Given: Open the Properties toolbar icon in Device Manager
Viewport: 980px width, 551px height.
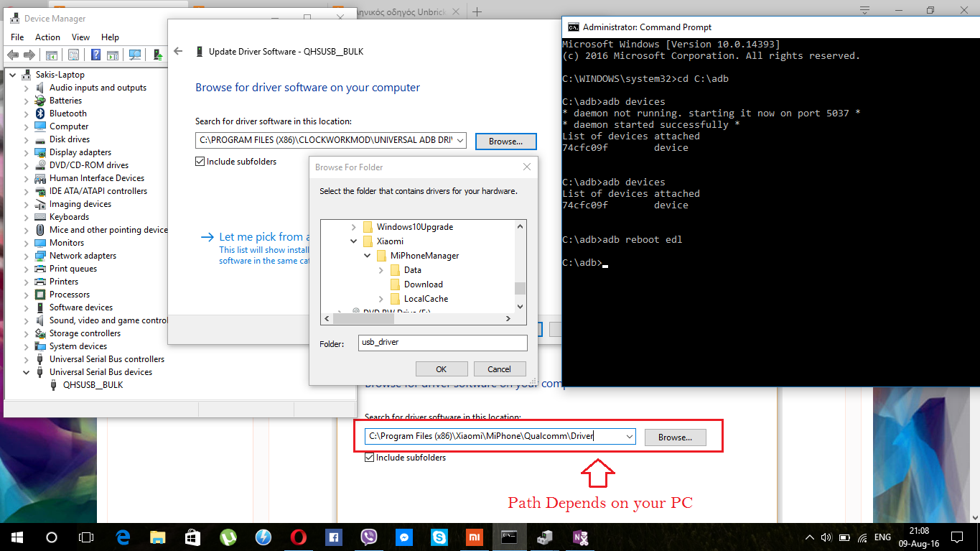Looking at the screenshot, I should pos(73,55).
